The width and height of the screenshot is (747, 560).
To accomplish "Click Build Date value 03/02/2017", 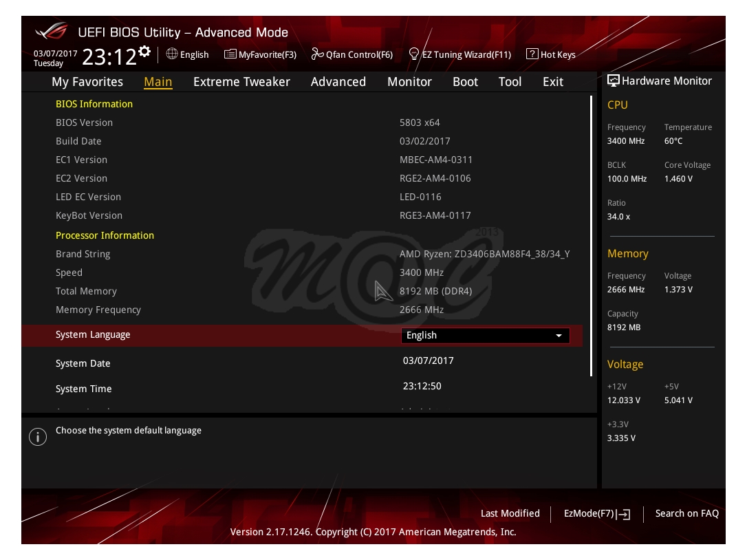I will (424, 141).
